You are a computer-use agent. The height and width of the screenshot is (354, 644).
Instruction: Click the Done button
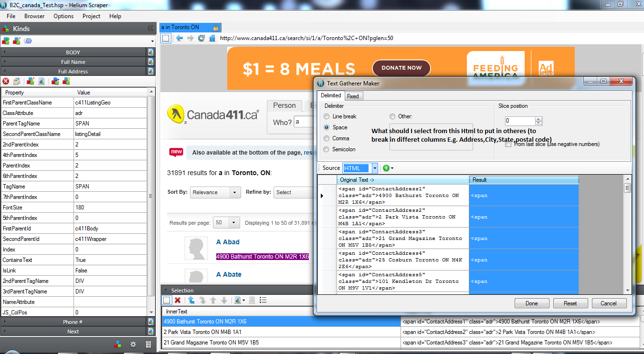tap(531, 303)
